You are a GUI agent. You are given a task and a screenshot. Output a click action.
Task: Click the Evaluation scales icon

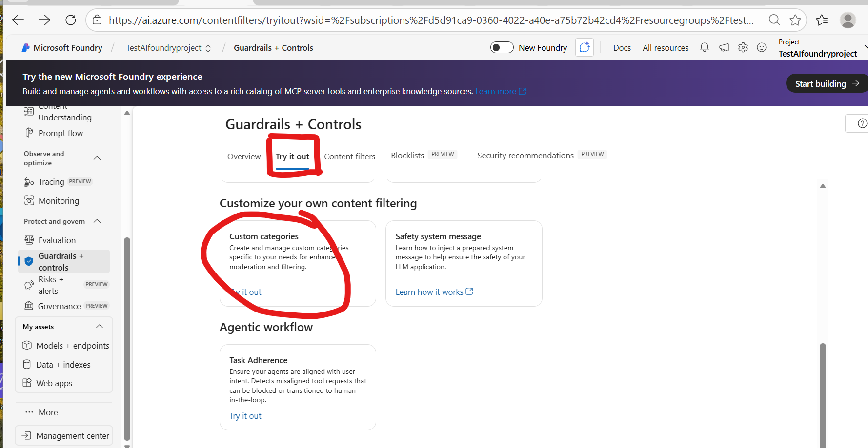point(29,240)
